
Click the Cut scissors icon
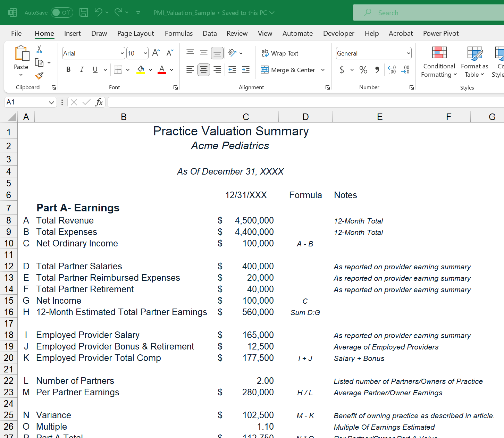[39, 49]
